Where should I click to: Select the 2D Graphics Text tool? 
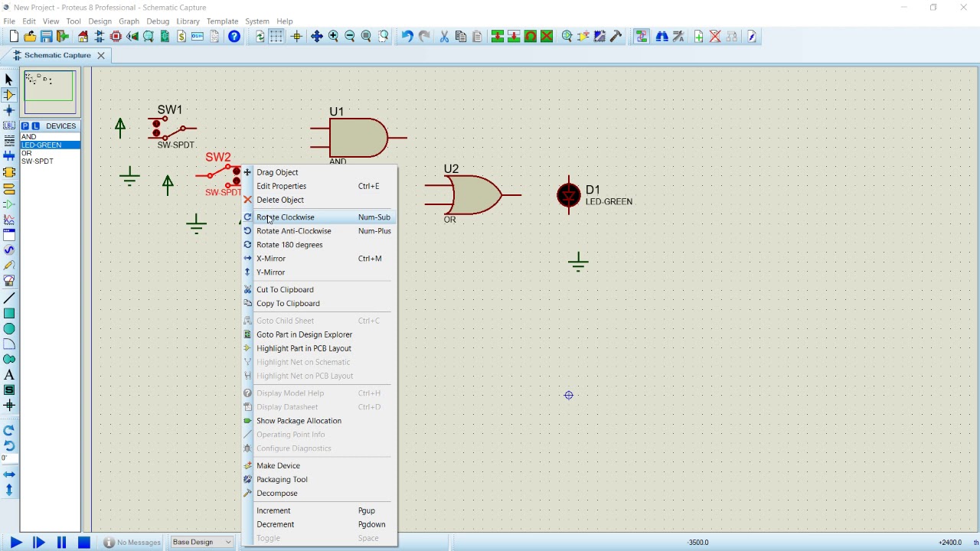(9, 375)
